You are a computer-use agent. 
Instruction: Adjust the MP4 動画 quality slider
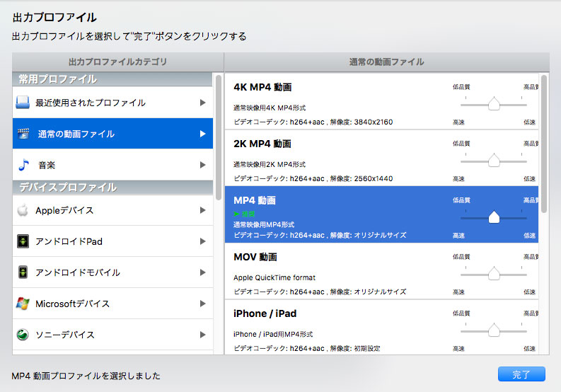tap(494, 217)
